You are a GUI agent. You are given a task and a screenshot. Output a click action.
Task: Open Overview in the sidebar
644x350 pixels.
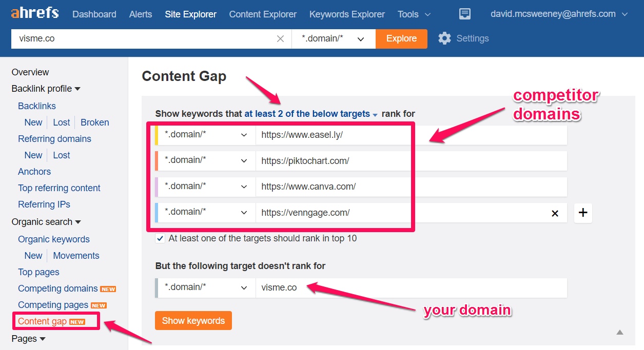pyautogui.click(x=30, y=72)
